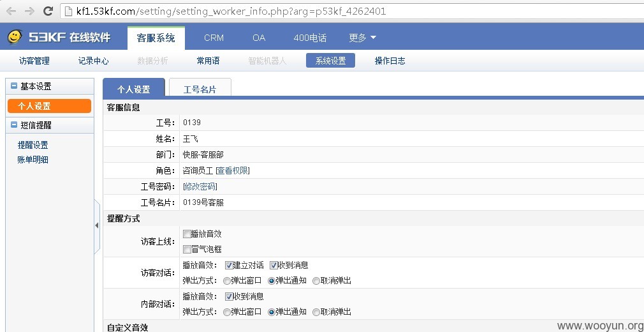Click the 提醒方式 section header
This screenshot has height=332, width=644.
point(123,219)
